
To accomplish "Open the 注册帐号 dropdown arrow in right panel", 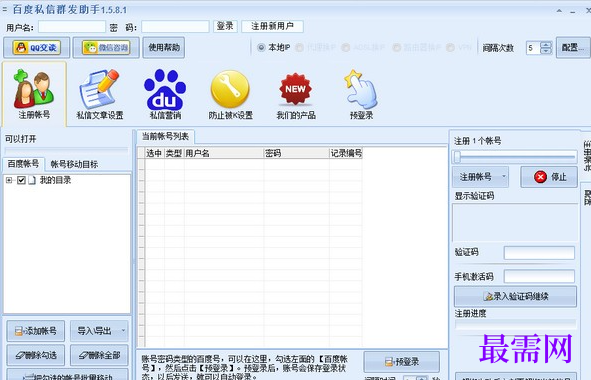I will point(504,176).
